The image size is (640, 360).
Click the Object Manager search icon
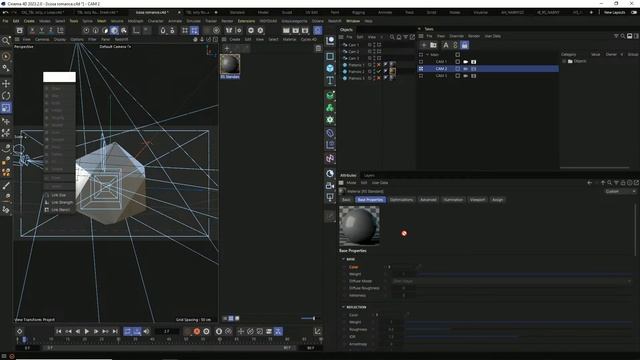(x=392, y=37)
